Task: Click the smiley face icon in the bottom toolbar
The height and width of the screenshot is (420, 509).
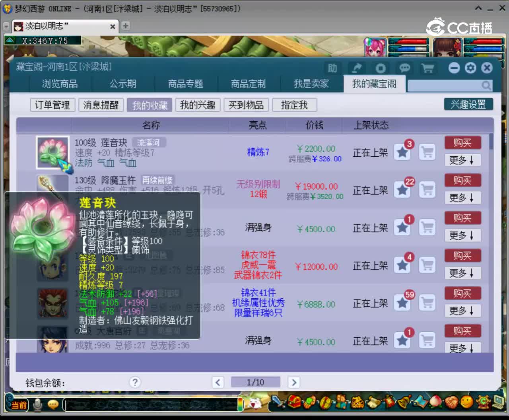Action: click(x=467, y=401)
